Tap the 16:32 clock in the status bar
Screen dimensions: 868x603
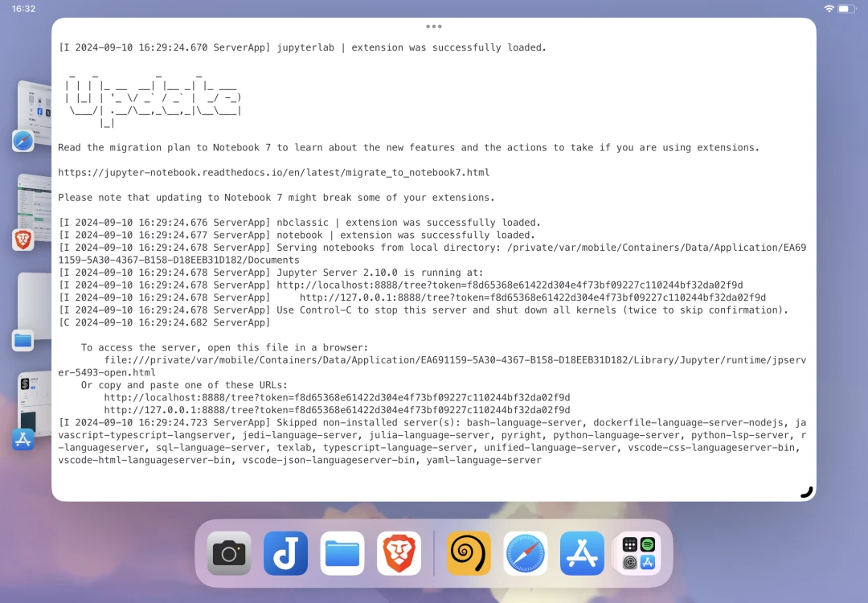click(24, 8)
